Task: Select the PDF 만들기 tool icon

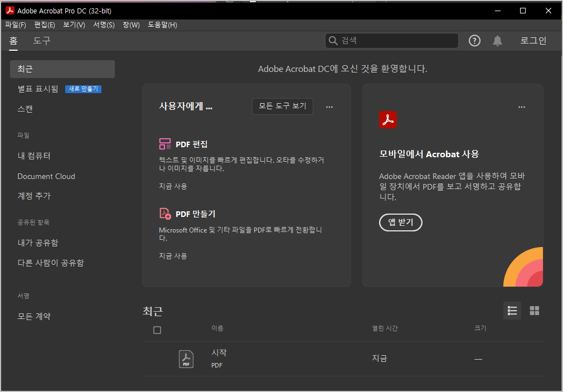Action: point(165,213)
